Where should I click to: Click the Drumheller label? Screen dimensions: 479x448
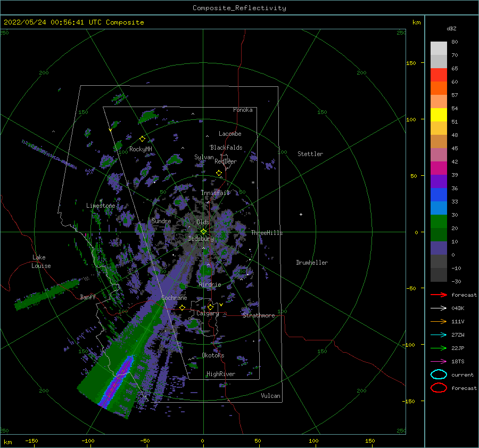312,263
